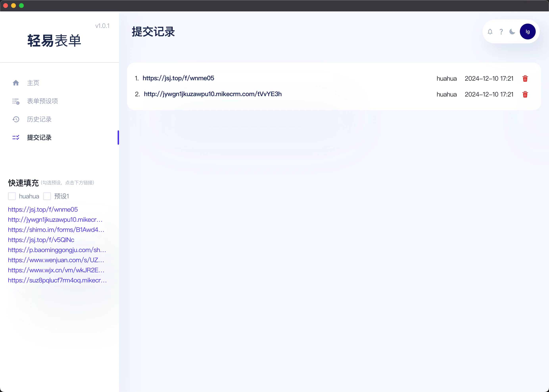Open the 历史记录 history icon

coord(16,119)
